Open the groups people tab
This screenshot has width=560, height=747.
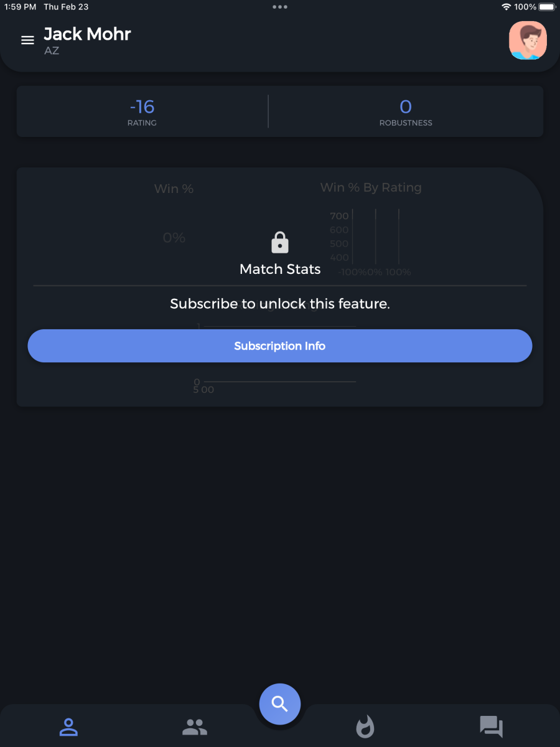pyautogui.click(x=195, y=726)
